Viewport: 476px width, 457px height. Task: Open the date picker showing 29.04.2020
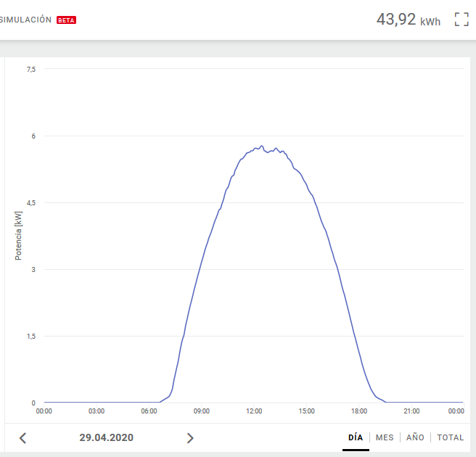pos(107,437)
